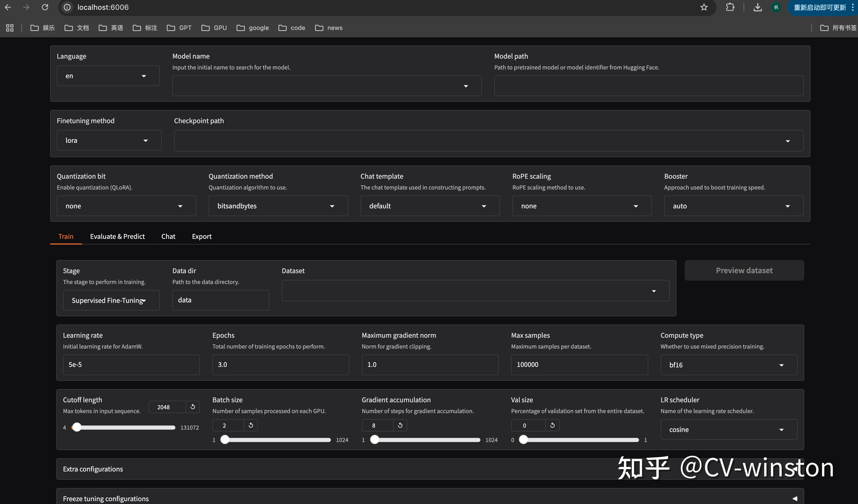Click the Batch size slider handle
Image resolution: width=858 pixels, height=504 pixels.
tap(225, 440)
